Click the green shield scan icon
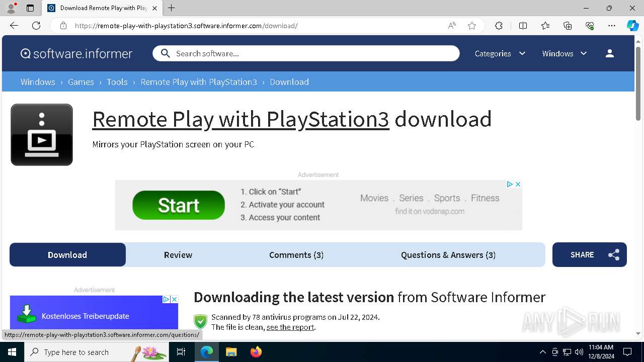644x362 pixels. click(200, 322)
